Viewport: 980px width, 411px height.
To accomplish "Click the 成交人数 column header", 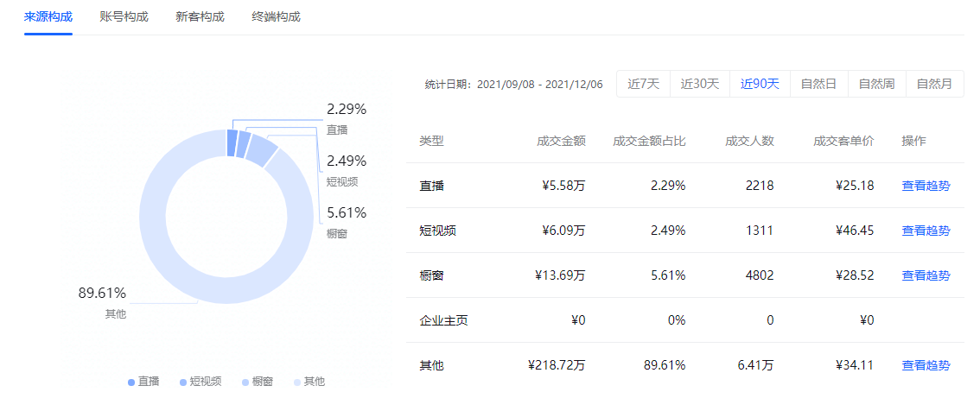I will point(749,141).
